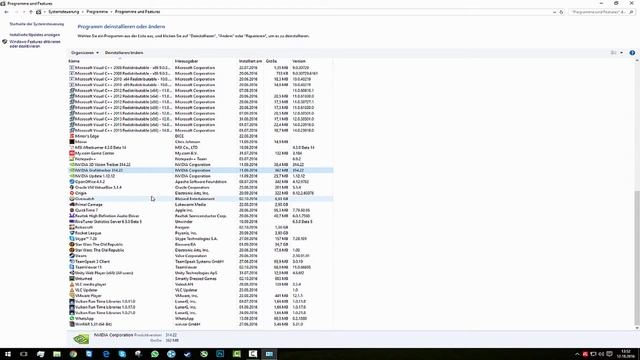Click the Systemsteuerung breadcrumb
640x360 pixels.
[64, 12]
